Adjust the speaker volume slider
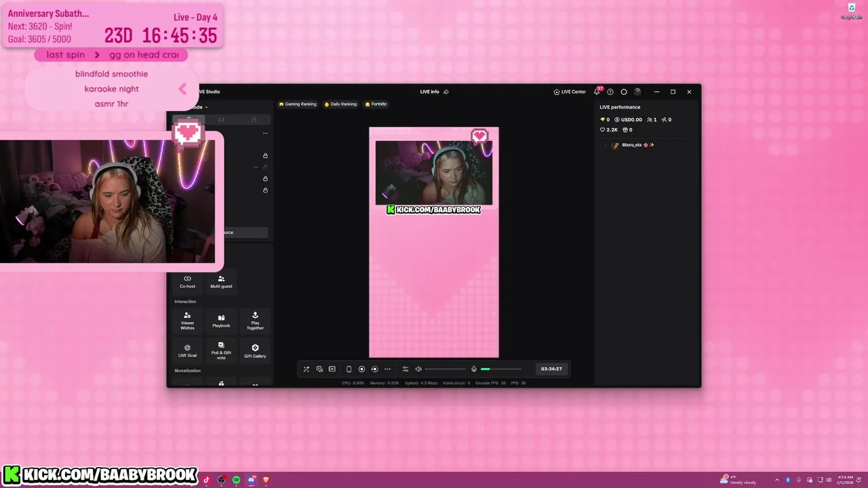 [446, 369]
